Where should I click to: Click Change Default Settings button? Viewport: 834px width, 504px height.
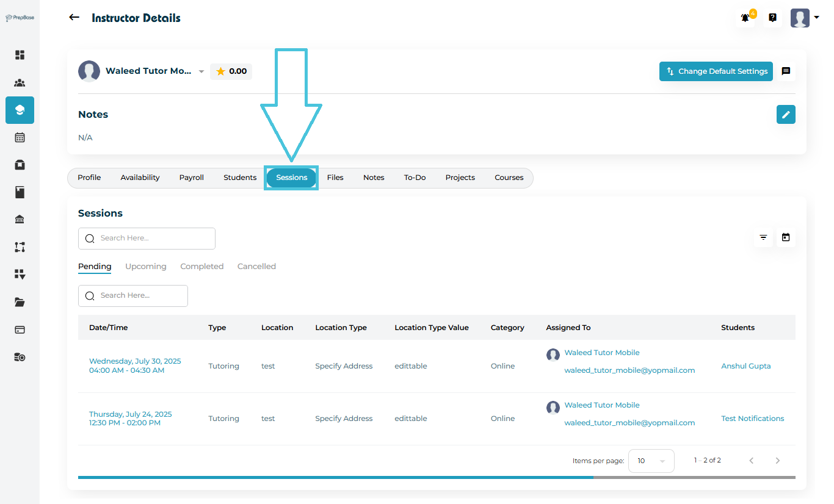pos(716,71)
